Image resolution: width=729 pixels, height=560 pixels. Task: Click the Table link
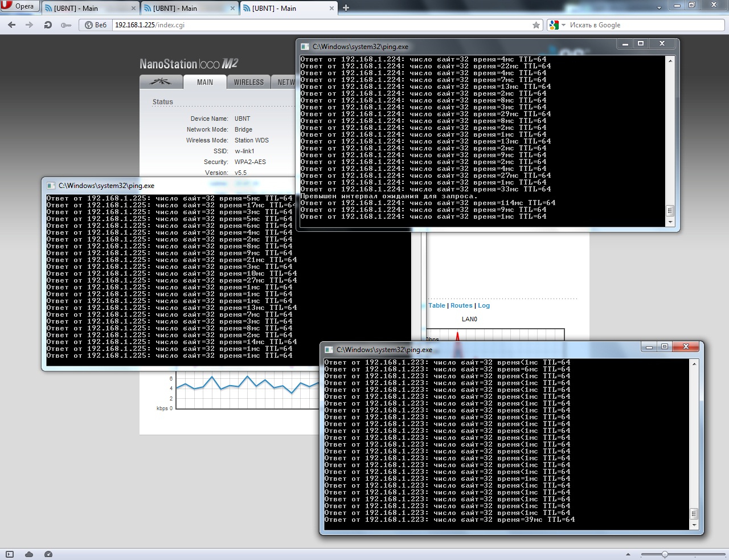437,305
